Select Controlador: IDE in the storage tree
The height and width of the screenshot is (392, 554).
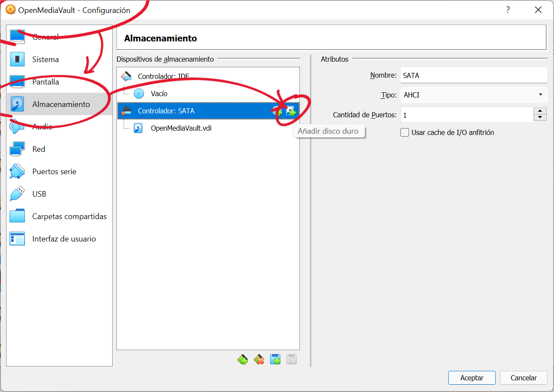click(163, 76)
